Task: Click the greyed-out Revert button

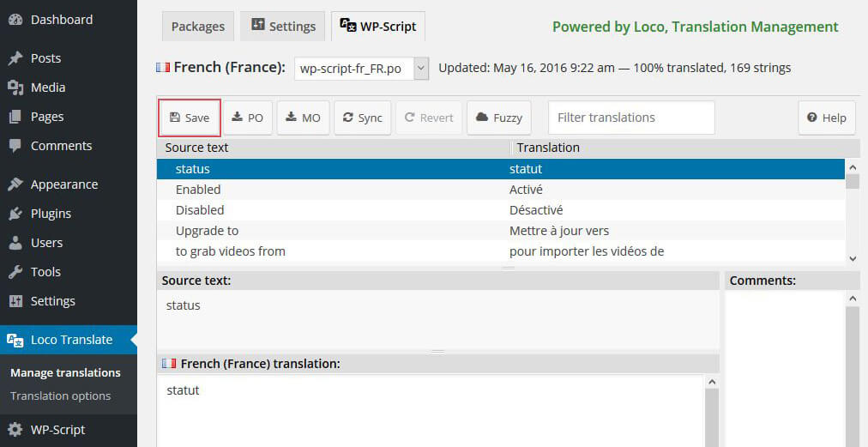Action: (x=429, y=118)
